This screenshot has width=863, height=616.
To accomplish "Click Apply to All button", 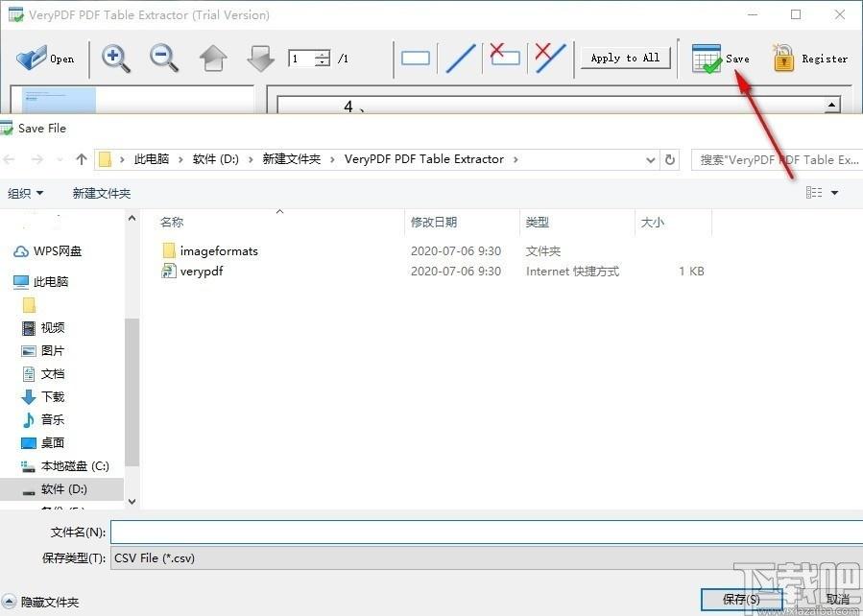I will click(625, 58).
